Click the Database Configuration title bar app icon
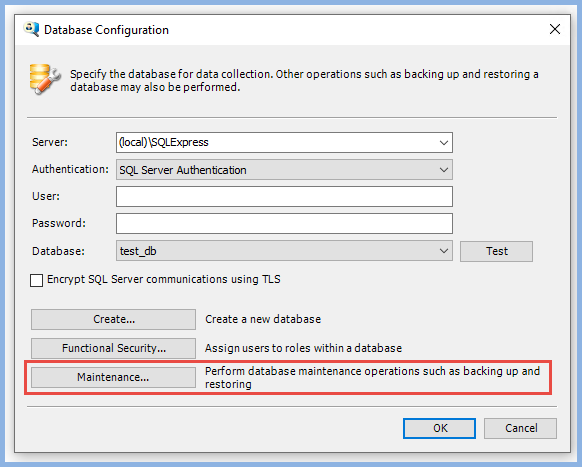The width and height of the screenshot is (582, 467). 31,29
